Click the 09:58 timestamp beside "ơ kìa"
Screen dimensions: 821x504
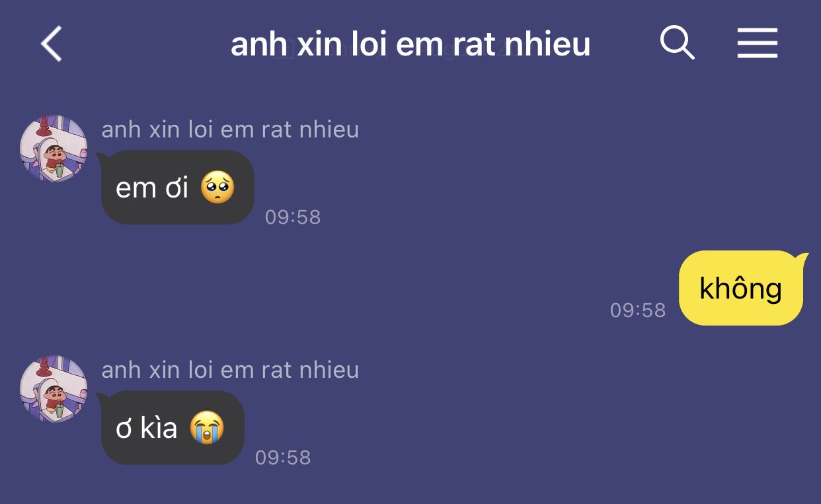283,457
